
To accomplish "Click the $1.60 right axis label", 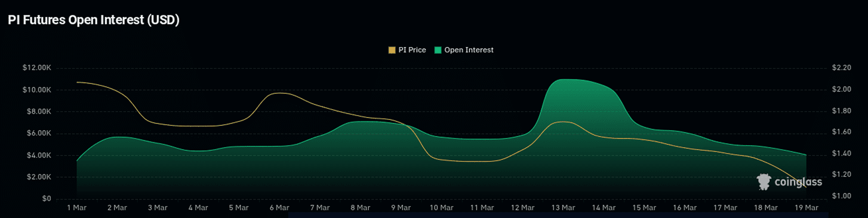I will [x=841, y=132].
